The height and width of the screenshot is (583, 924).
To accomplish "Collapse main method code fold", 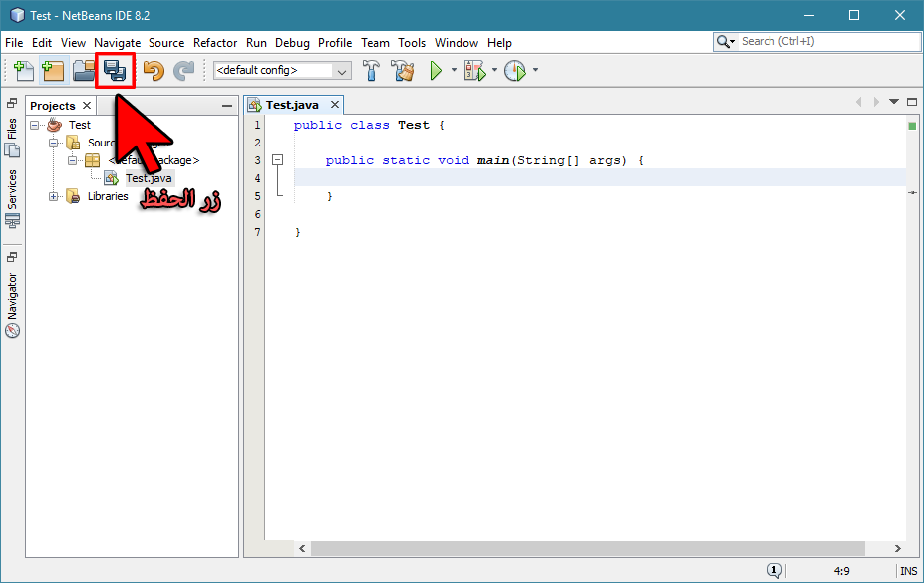I will 277,160.
